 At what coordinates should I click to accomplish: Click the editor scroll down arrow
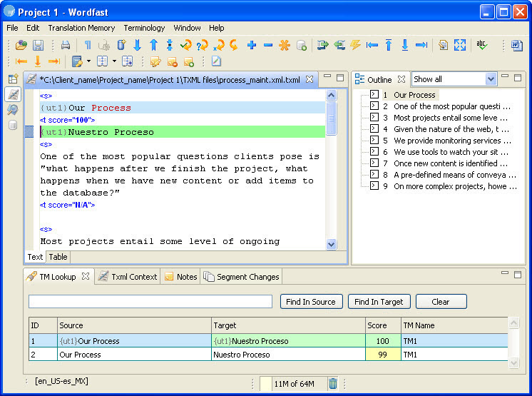click(331, 244)
